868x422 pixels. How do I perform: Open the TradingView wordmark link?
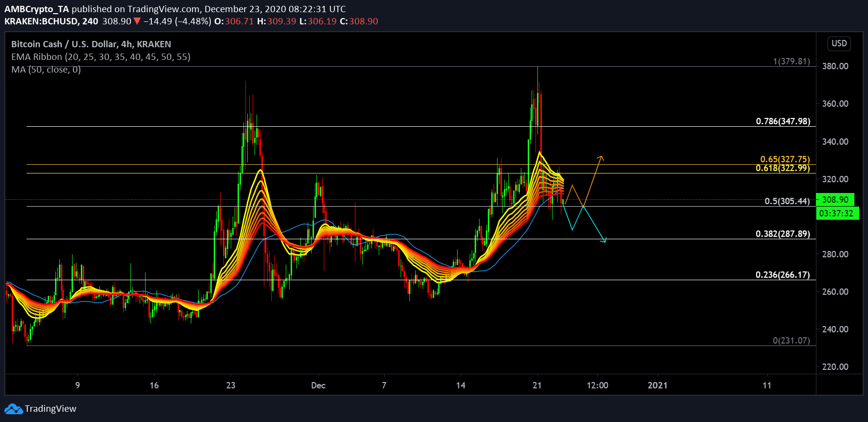pyautogui.click(x=51, y=409)
